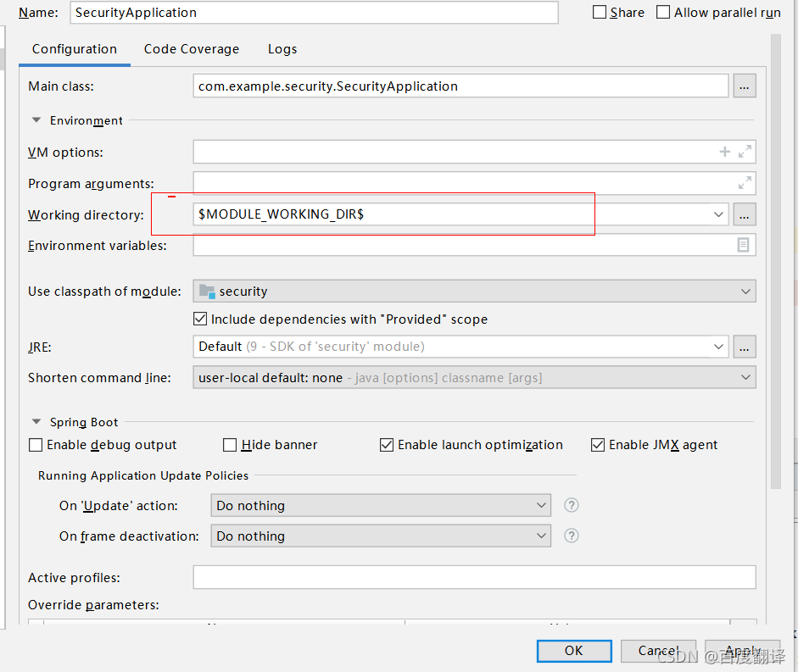Image resolution: width=798 pixels, height=672 pixels.
Task: Toggle Enable debug output
Action: pyautogui.click(x=34, y=444)
